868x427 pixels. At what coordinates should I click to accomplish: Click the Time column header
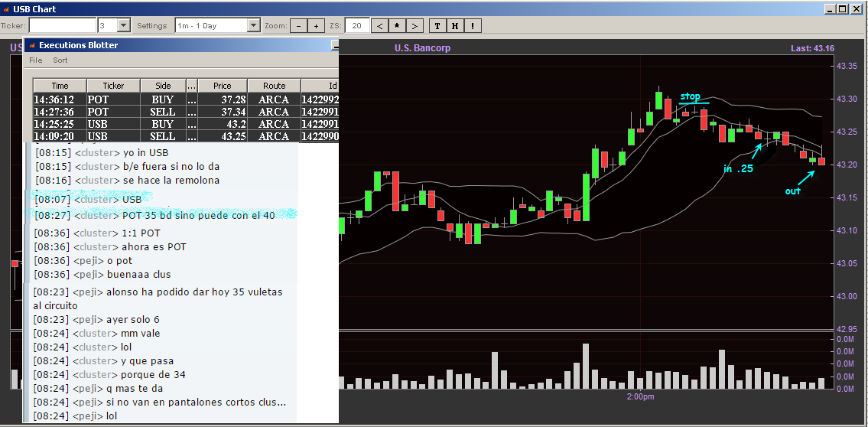60,86
